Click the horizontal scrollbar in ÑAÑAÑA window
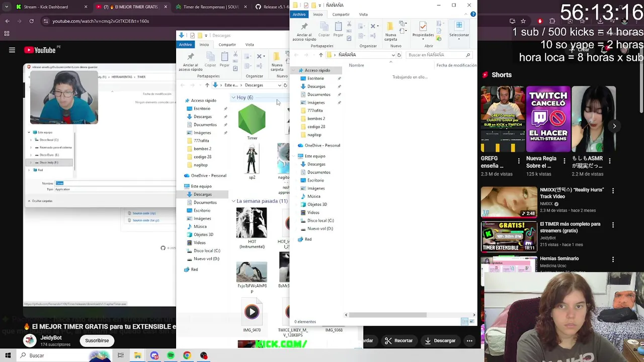Viewport: 644px width, 362px height. pyautogui.click(x=388, y=315)
